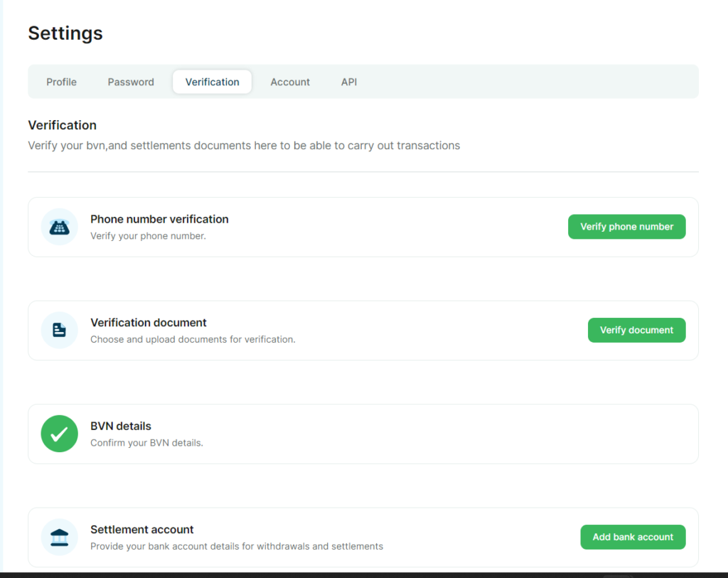Click the phone number verification keypad icon
Image resolution: width=728 pixels, height=578 pixels.
click(59, 227)
